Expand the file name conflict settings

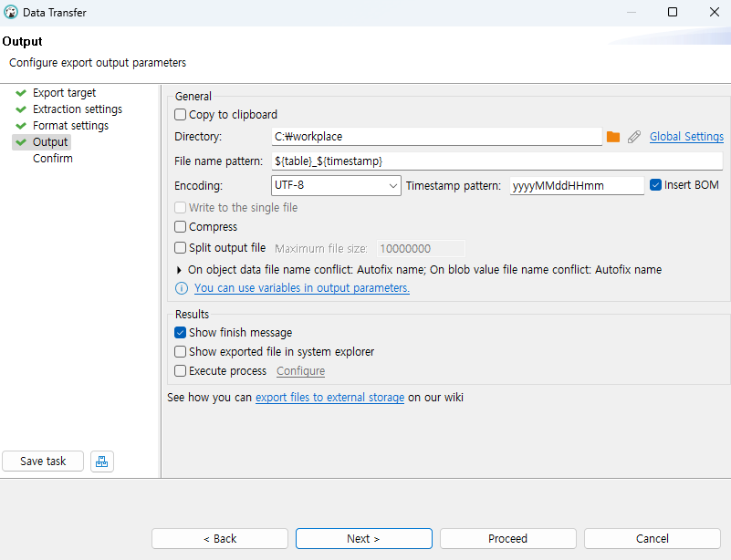[x=179, y=270]
